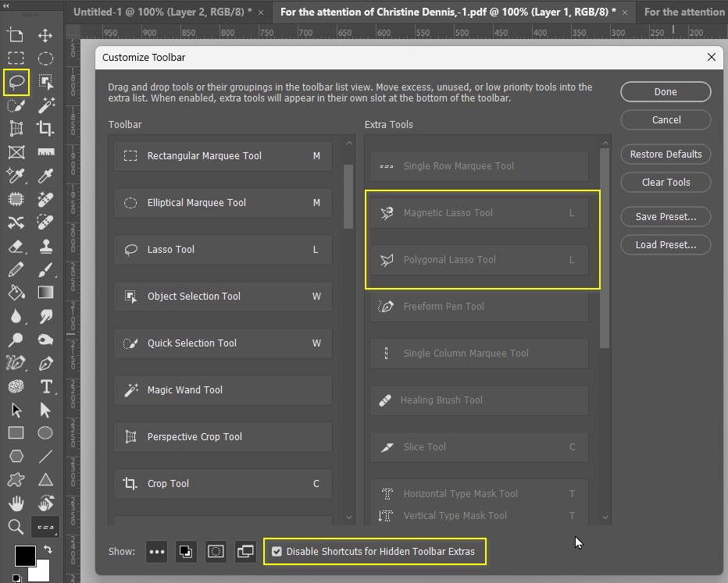Select the Hand tool
Viewport: 728px width, 583px height.
click(x=16, y=503)
